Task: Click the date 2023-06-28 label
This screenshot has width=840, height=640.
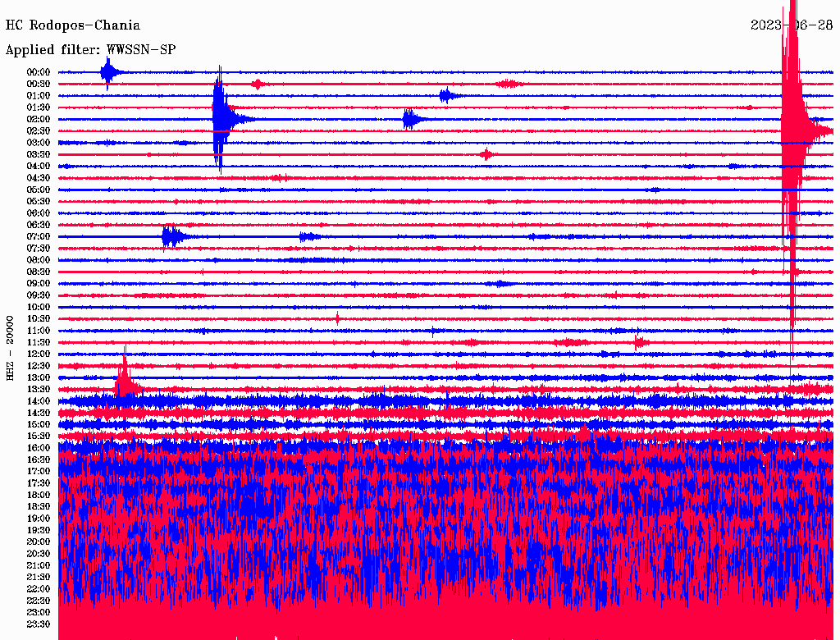Action: (x=792, y=25)
